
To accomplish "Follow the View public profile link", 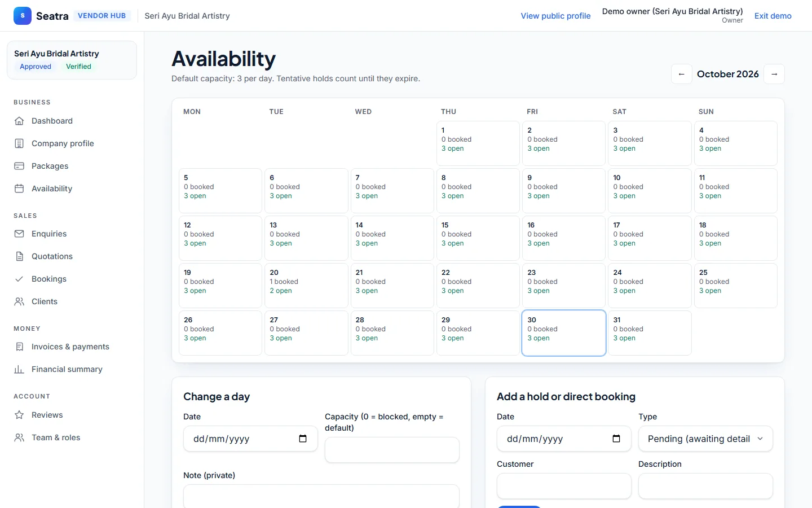I will click(555, 16).
